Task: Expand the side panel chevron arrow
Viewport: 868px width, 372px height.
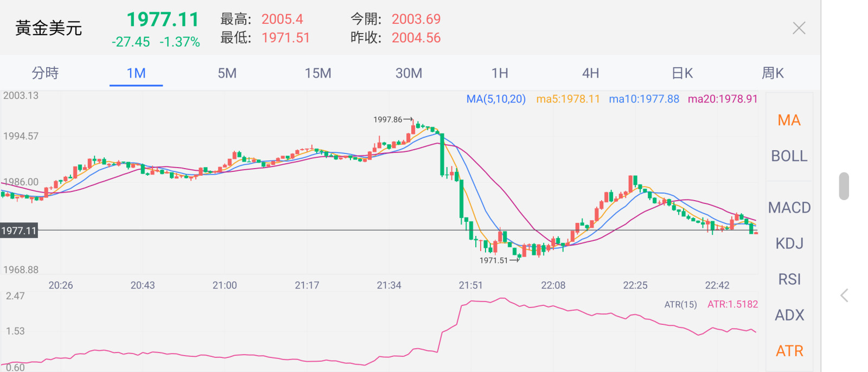Action: pyautogui.click(x=844, y=296)
